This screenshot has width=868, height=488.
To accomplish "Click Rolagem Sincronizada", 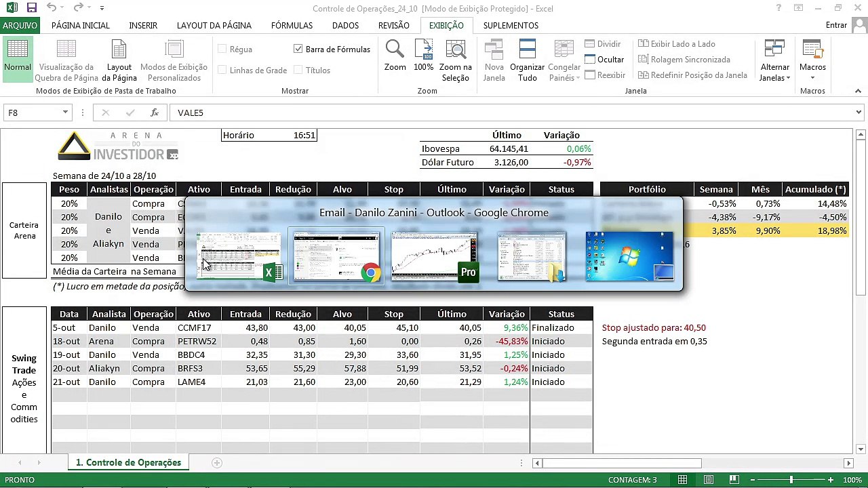I will (684, 60).
